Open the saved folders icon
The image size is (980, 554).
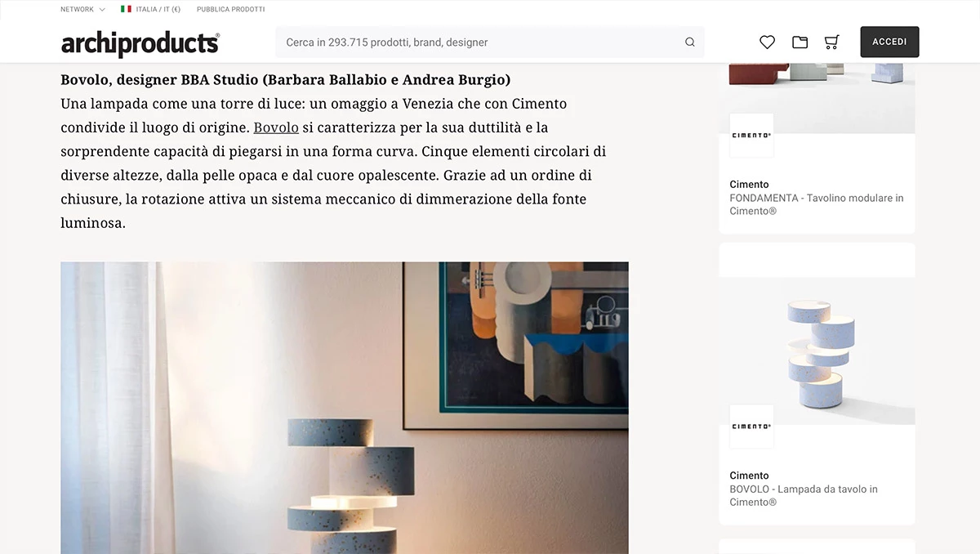800,42
